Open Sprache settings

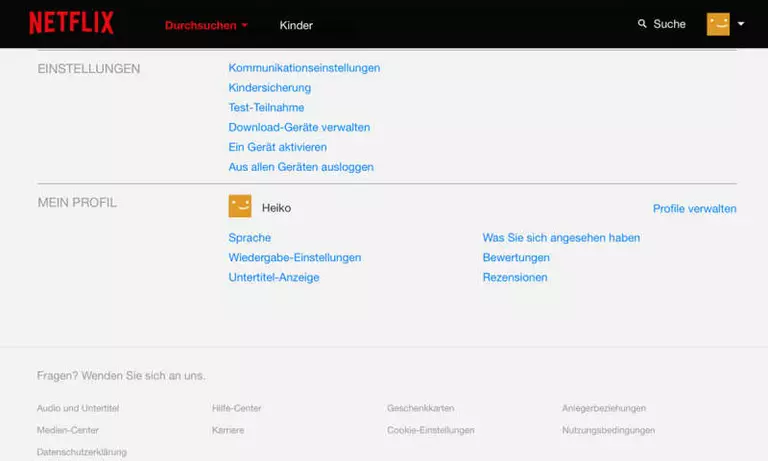click(x=249, y=238)
